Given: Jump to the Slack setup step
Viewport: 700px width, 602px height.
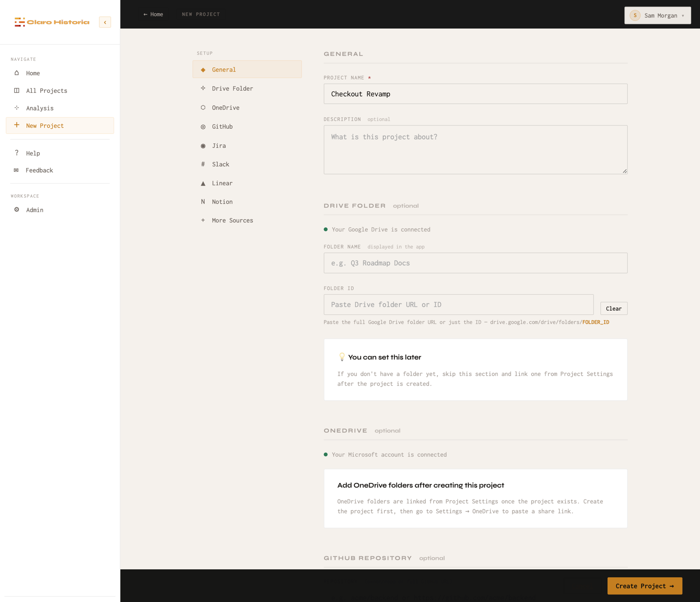Looking at the screenshot, I should tap(247, 164).
